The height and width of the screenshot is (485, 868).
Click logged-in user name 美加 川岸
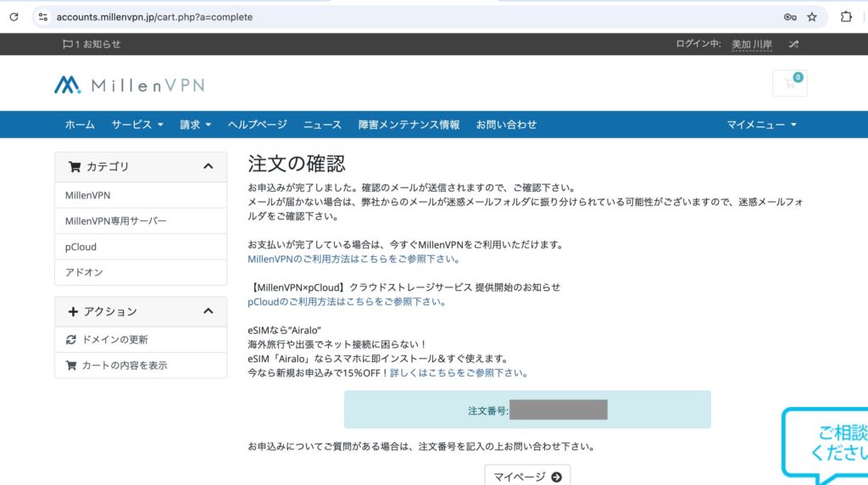[x=752, y=44]
